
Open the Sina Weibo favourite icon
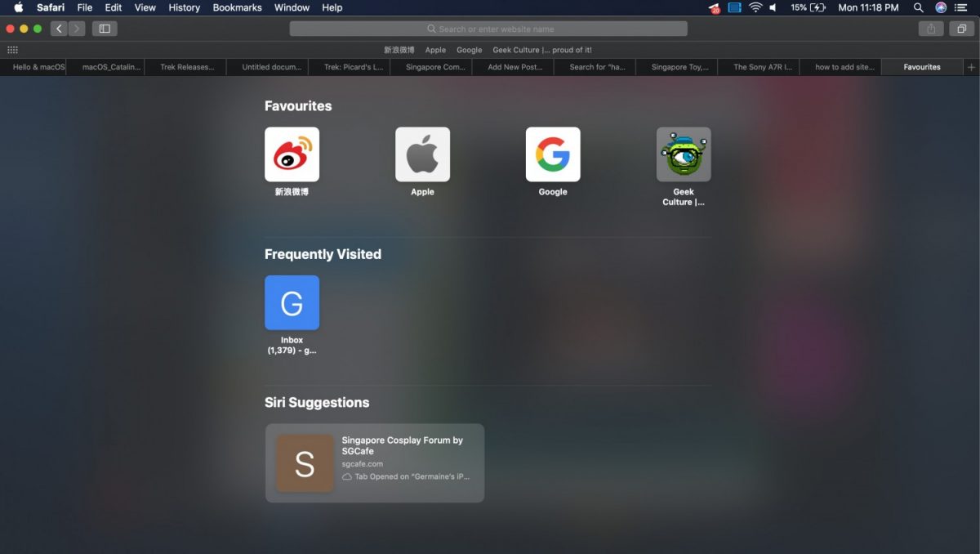click(x=292, y=154)
